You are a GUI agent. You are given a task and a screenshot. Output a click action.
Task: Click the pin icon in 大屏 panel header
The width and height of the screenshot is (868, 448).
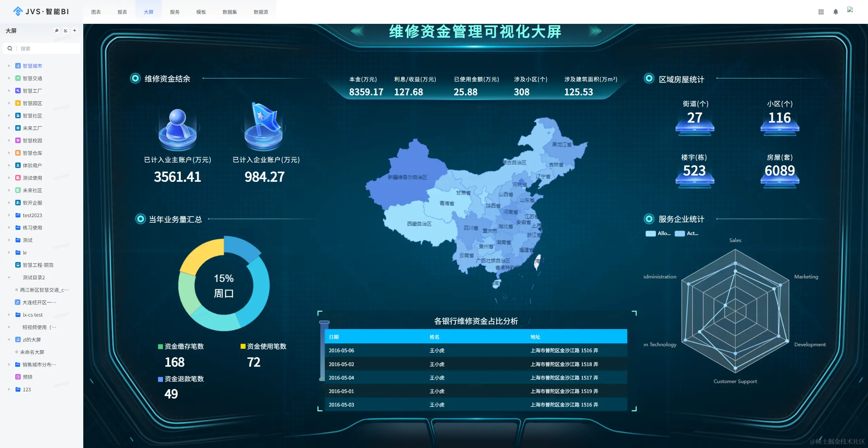click(57, 30)
